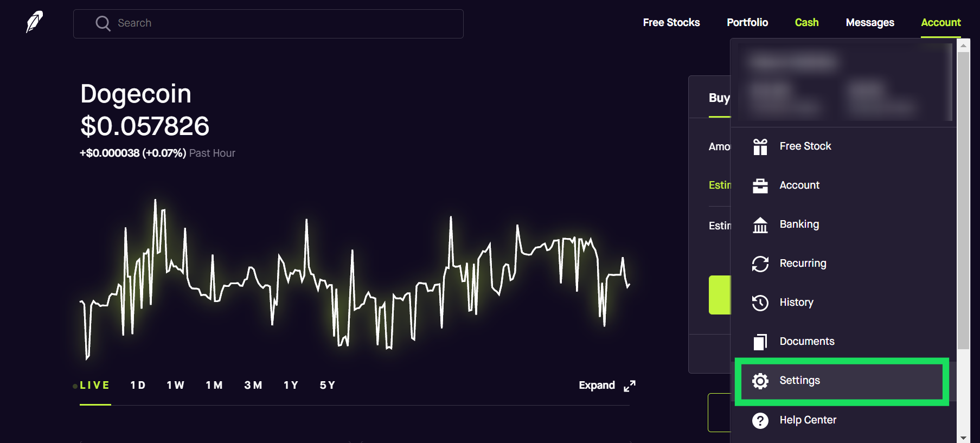Open Documents in account menu
This screenshot has height=443, width=980.
pyautogui.click(x=843, y=342)
